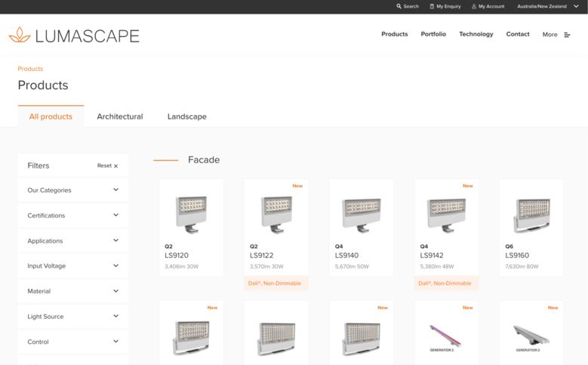Viewport: 588px width, 365px height.
Task: Click the More text label
Action: click(550, 35)
